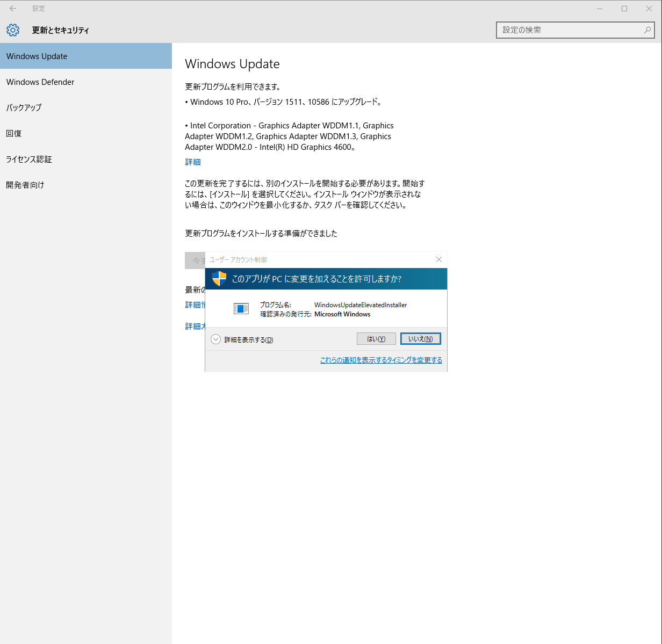The height and width of the screenshot is (644, 662).
Task: Click the program name WindowsUpdateElevatedInstaller
Action: tap(361, 305)
